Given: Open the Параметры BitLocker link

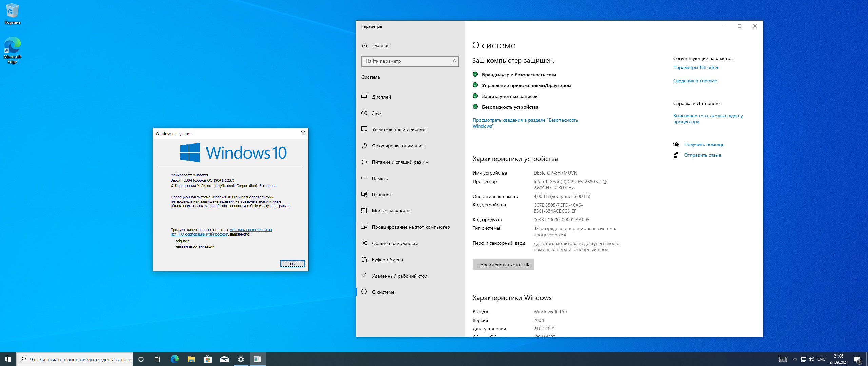Looking at the screenshot, I should pyautogui.click(x=696, y=67).
